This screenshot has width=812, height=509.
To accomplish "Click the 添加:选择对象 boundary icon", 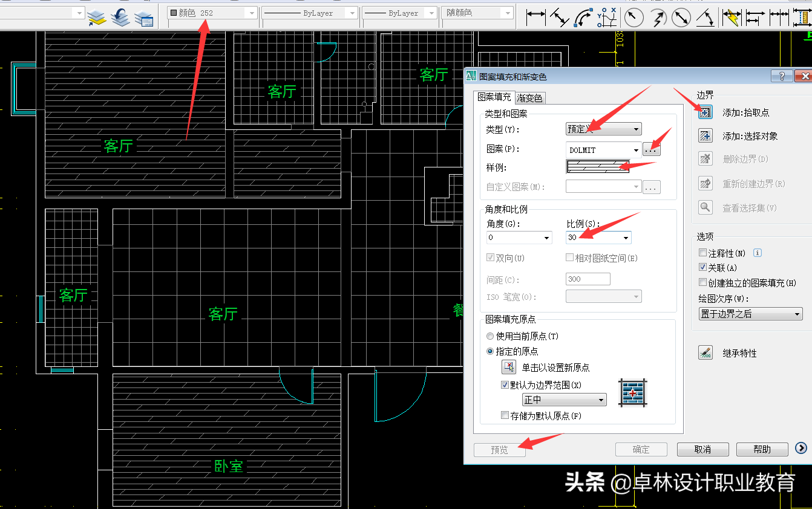I will pyautogui.click(x=705, y=135).
